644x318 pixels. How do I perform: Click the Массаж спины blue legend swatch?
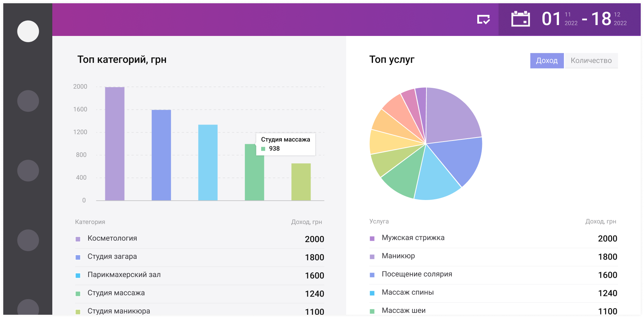[x=372, y=293]
